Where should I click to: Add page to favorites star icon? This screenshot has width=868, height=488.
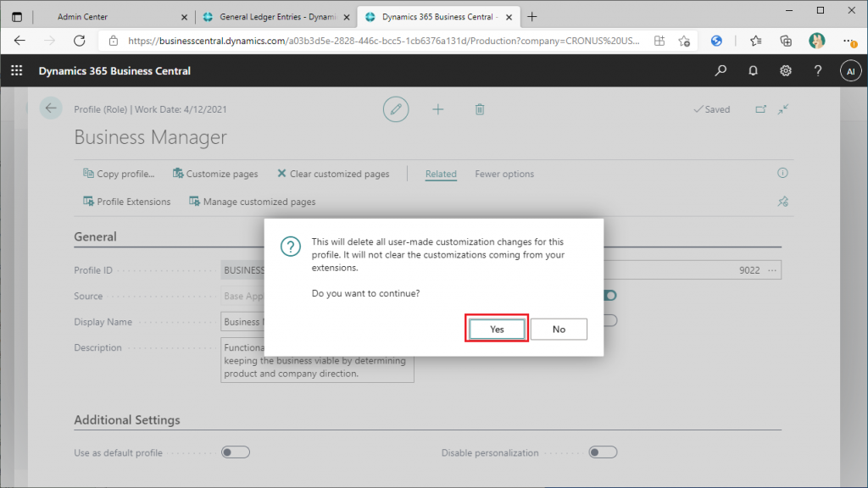[684, 41]
